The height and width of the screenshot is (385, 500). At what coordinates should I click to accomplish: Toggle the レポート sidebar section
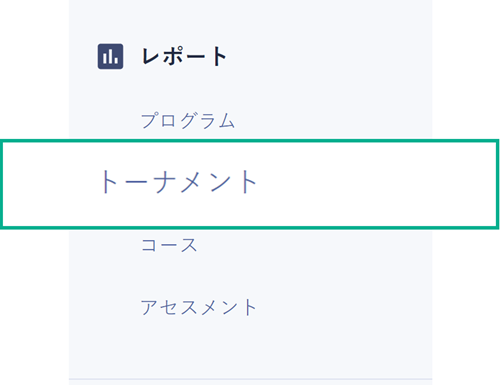[184, 56]
